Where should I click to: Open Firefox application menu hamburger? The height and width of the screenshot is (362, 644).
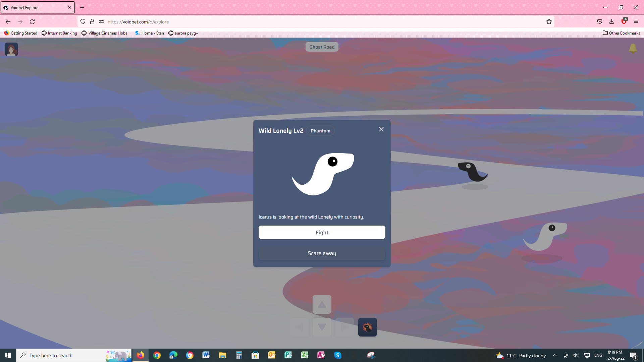coord(636,22)
